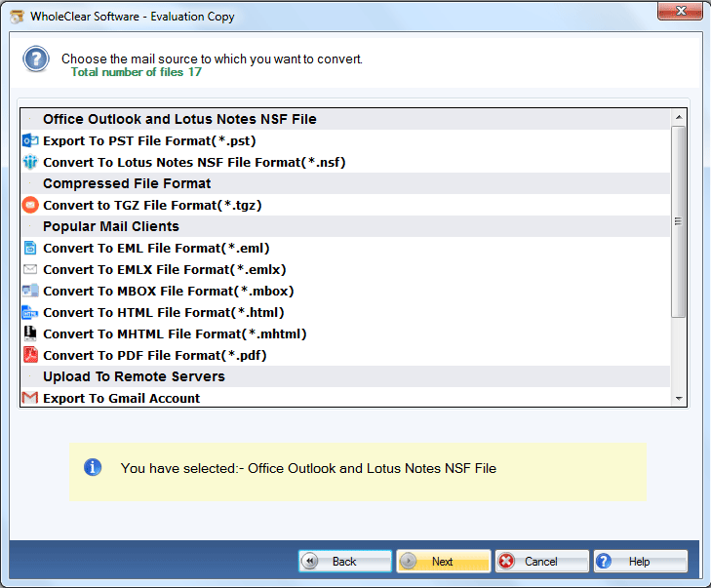The image size is (711, 588).
Task: Select Convert to TGZ File Format(*.tgz)
Action: [x=345, y=206]
